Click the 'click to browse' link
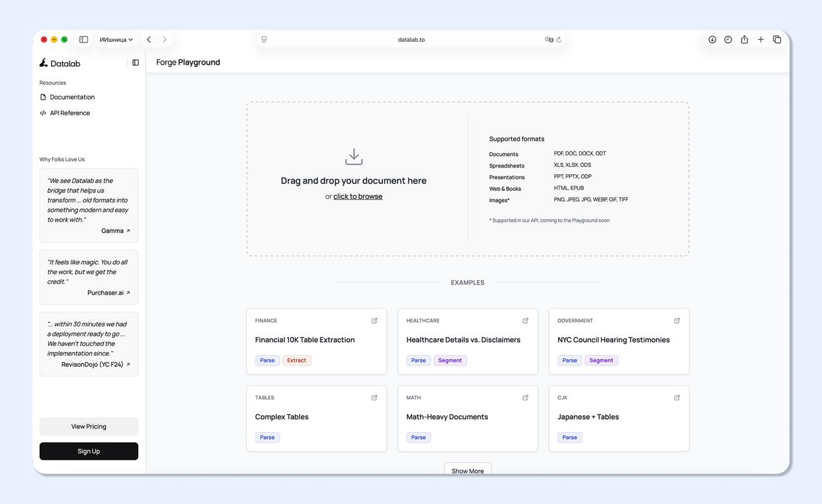 358,196
